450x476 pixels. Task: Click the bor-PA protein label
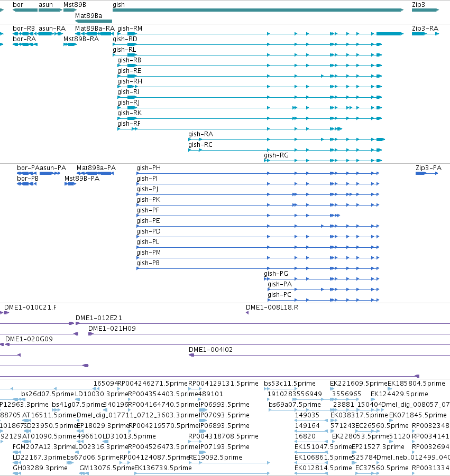click(x=28, y=168)
